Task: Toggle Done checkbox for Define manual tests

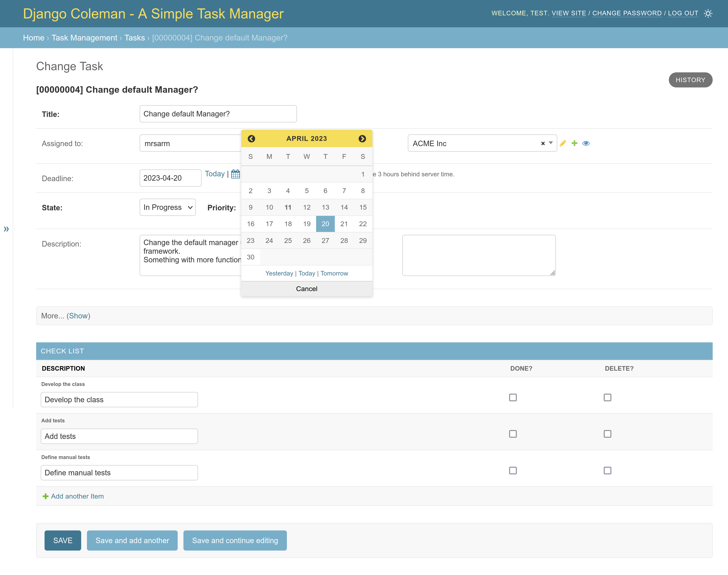Action: 513,470
